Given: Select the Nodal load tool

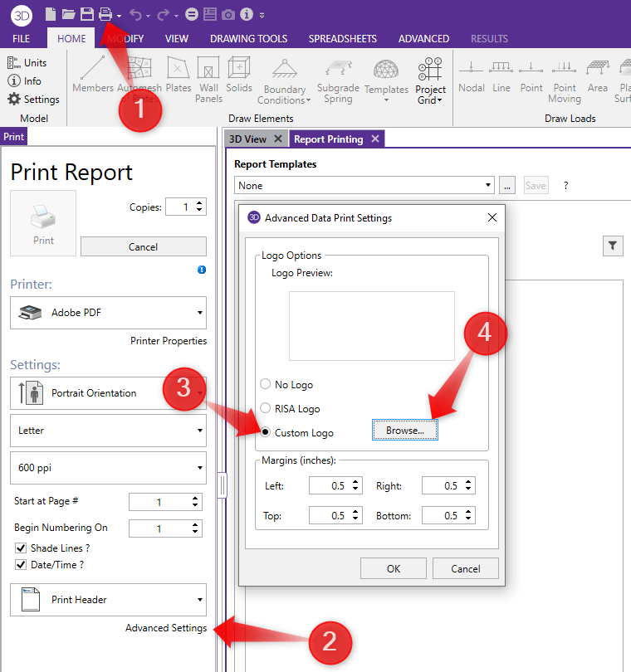Looking at the screenshot, I should pos(471,68).
